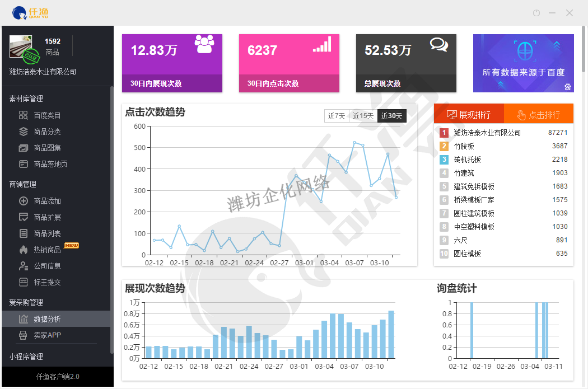588x389 pixels.
Task: Click the 百度类目 sidebar icon
Action: pos(24,115)
